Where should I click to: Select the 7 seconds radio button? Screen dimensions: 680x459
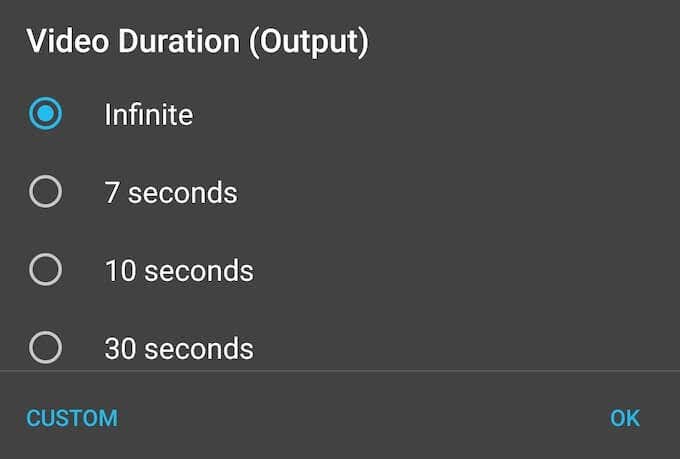46,192
